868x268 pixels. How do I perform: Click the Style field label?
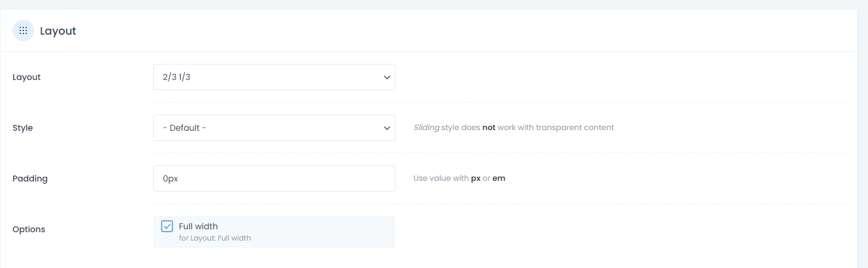click(x=23, y=128)
